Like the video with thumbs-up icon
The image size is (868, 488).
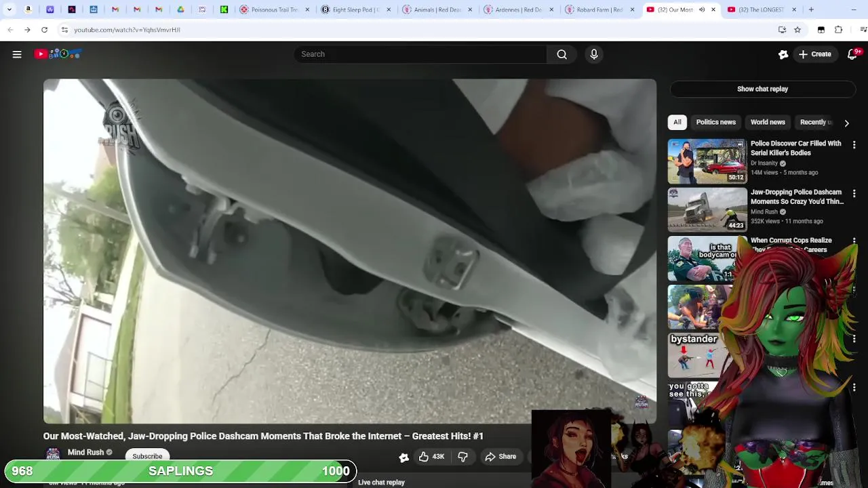tap(431, 457)
